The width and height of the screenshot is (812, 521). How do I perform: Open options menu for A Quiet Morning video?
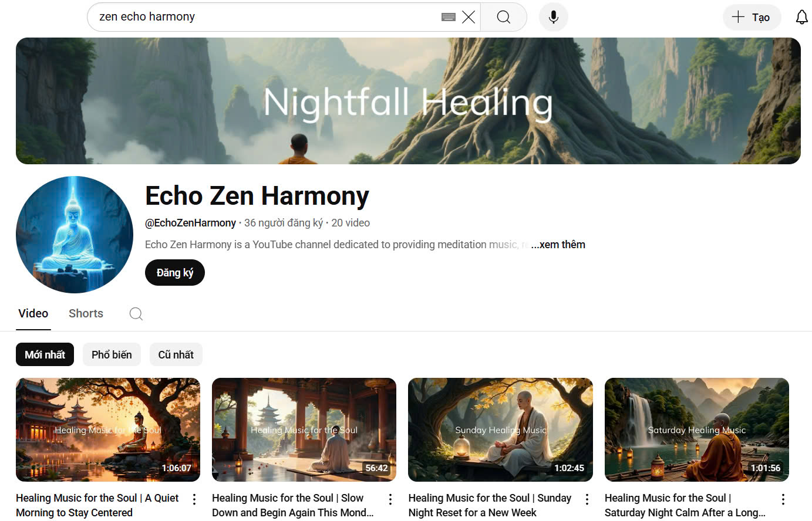click(194, 499)
